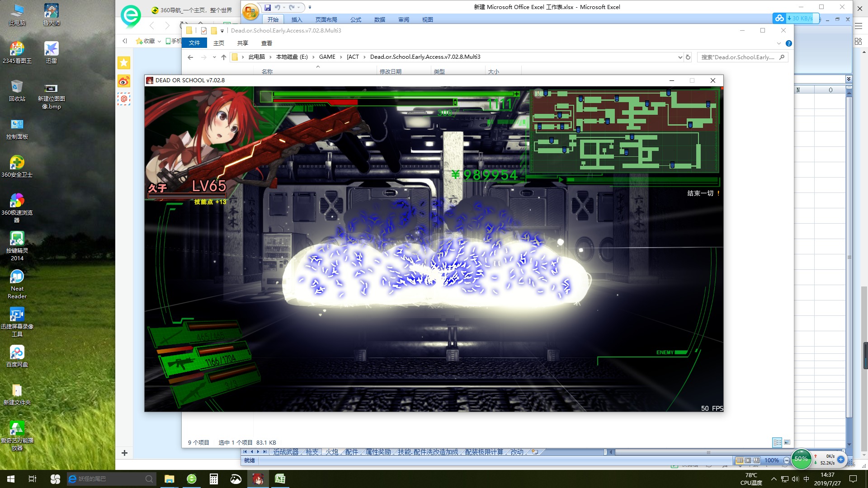Click the 文件 button in Explorer
Screen dimensions: 868x488
coord(194,43)
